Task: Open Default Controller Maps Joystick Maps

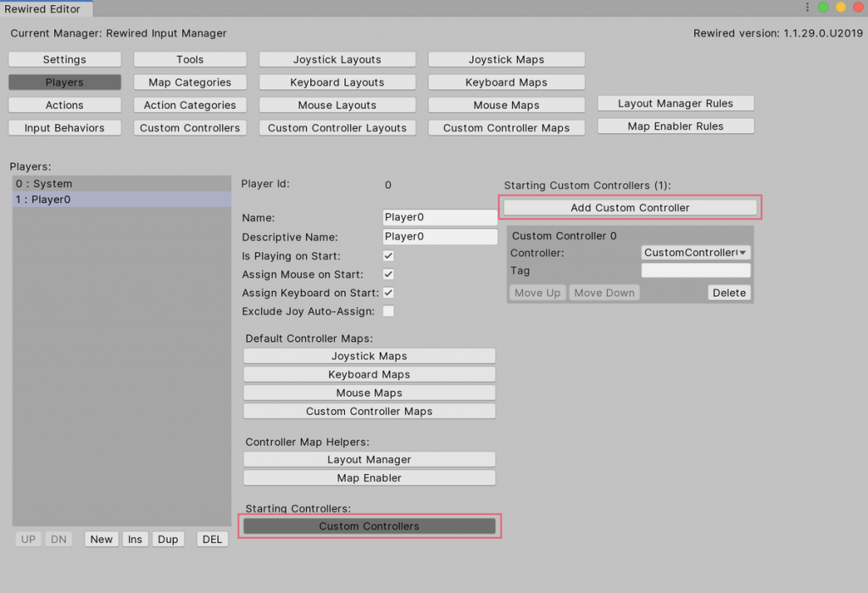Action: 370,355
